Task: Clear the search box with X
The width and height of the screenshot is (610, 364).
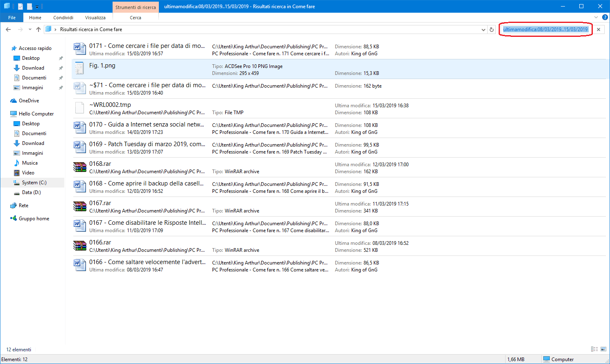Action: (x=599, y=29)
